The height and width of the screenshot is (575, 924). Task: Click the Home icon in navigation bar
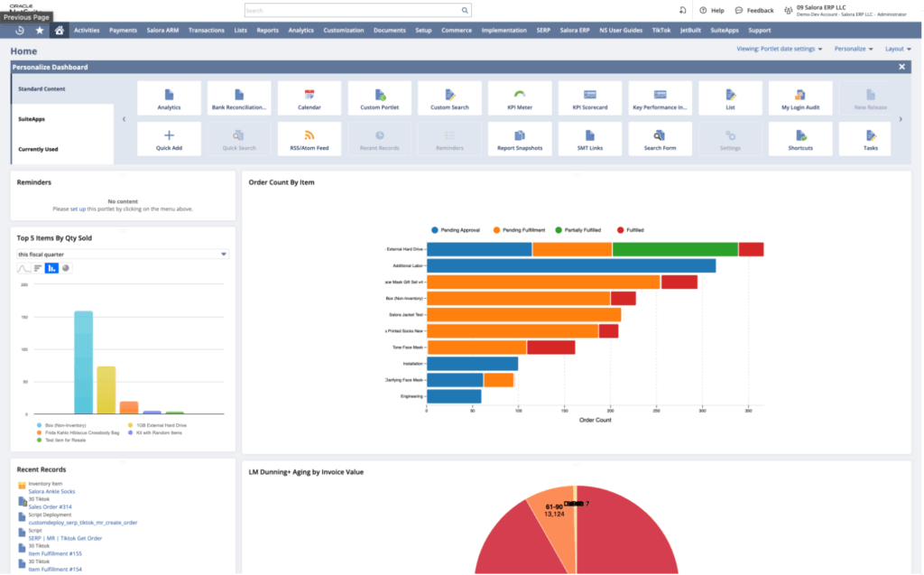[59, 30]
